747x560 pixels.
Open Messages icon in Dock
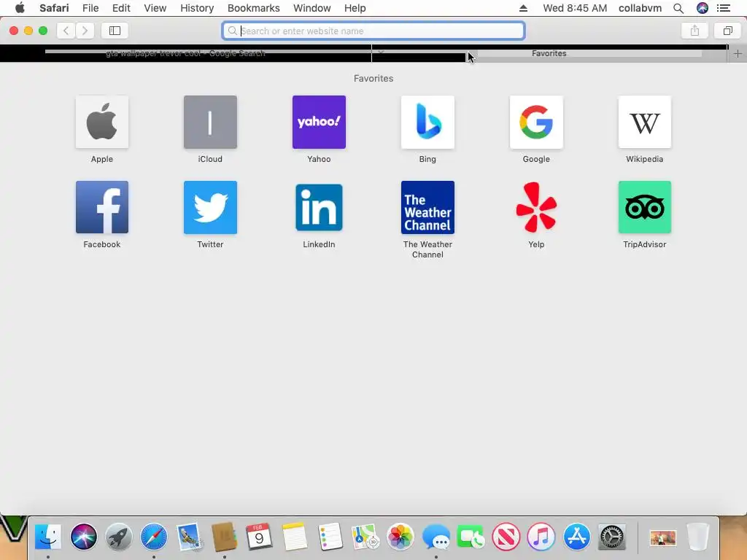[x=436, y=537]
